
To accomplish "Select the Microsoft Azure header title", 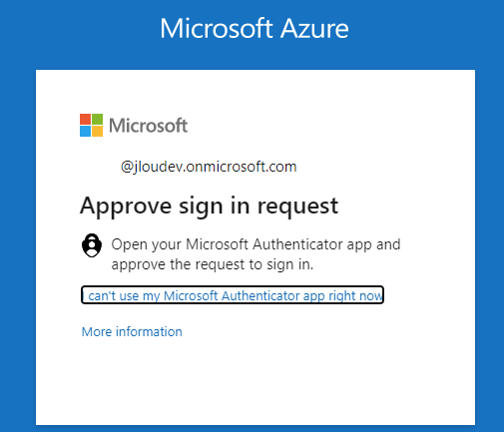I will 254,29.
